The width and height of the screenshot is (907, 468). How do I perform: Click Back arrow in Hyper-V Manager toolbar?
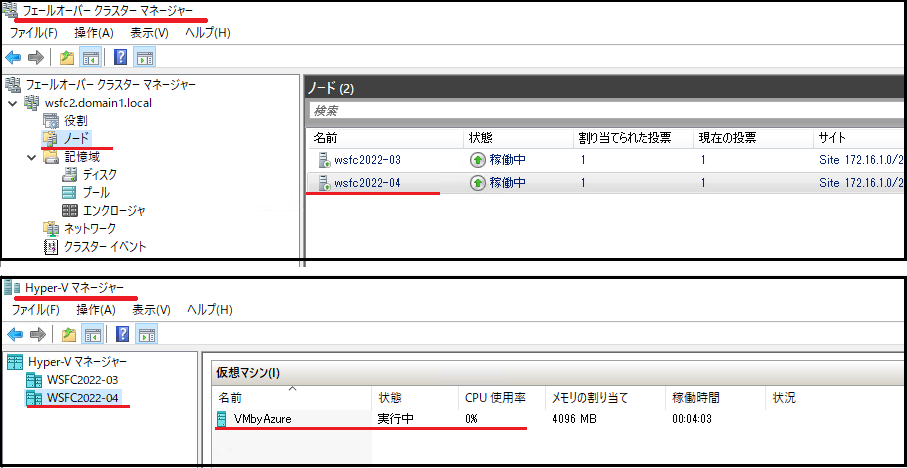click(14, 334)
